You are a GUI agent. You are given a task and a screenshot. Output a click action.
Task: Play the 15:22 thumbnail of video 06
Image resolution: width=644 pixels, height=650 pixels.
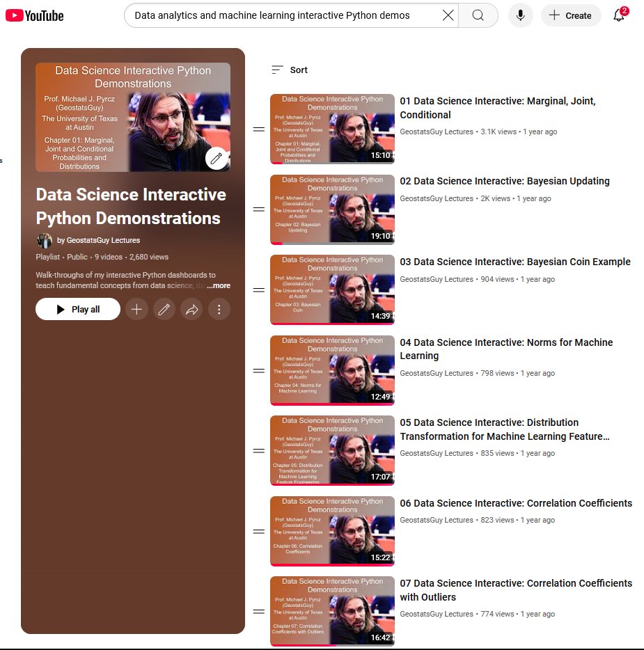click(332, 531)
